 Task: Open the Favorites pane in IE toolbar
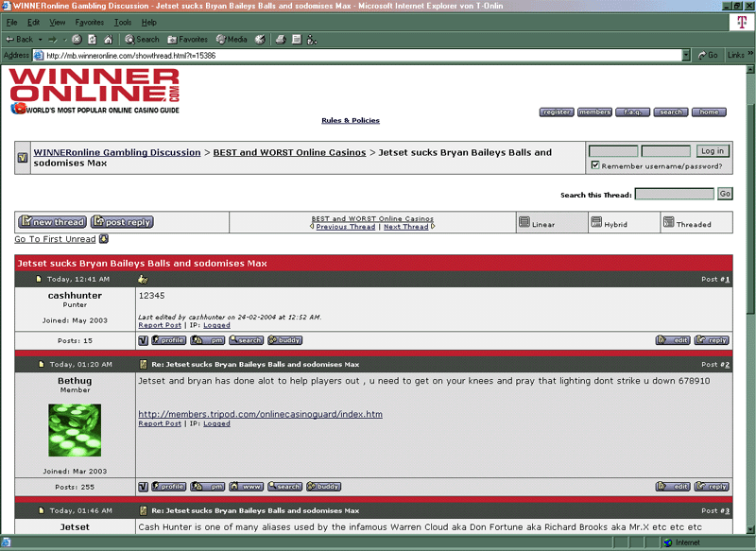click(x=187, y=40)
